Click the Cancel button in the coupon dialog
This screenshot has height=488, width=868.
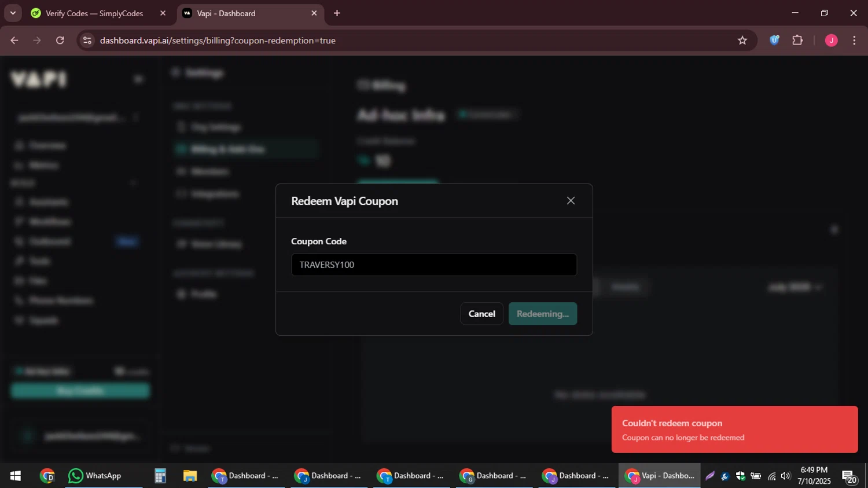481,314
